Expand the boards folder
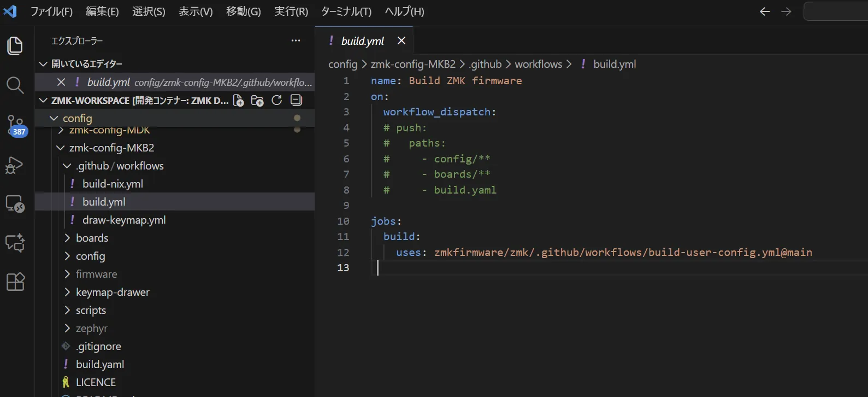 91,238
